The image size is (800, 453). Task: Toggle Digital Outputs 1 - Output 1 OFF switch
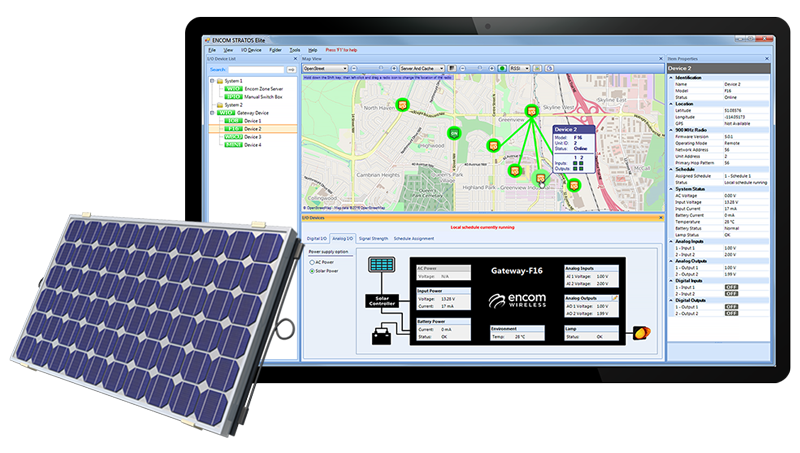[x=731, y=307]
